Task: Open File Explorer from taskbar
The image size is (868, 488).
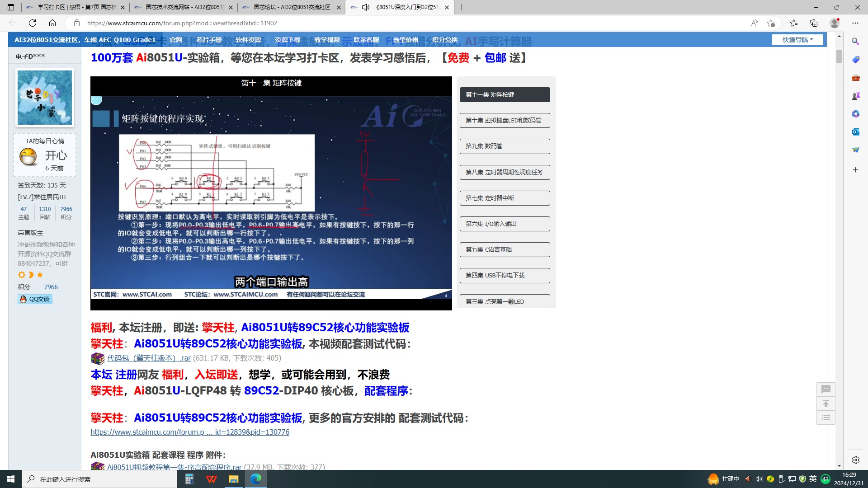Action: coord(233,479)
